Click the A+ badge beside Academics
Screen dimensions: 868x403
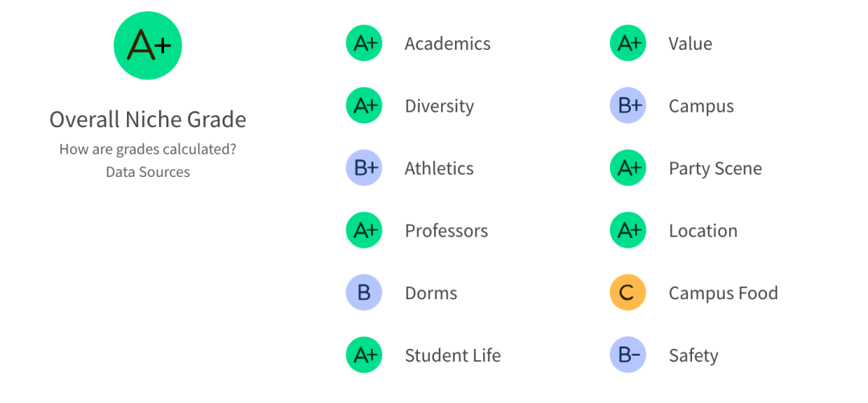tap(364, 43)
